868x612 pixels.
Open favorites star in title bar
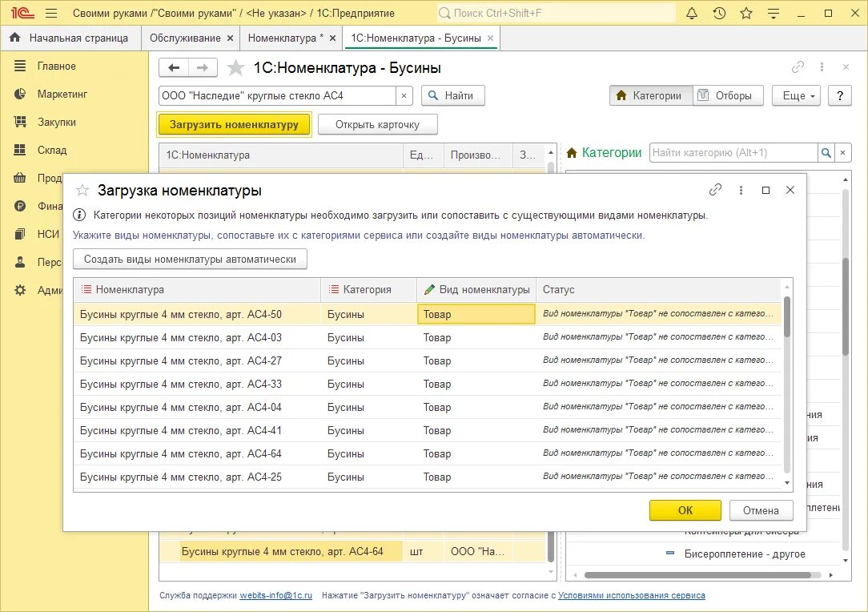pos(746,14)
